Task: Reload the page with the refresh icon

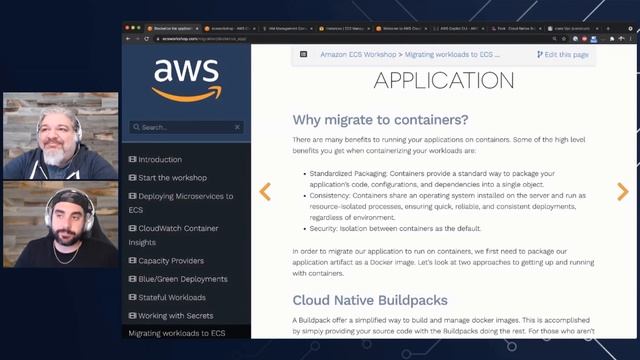Action: [x=147, y=39]
